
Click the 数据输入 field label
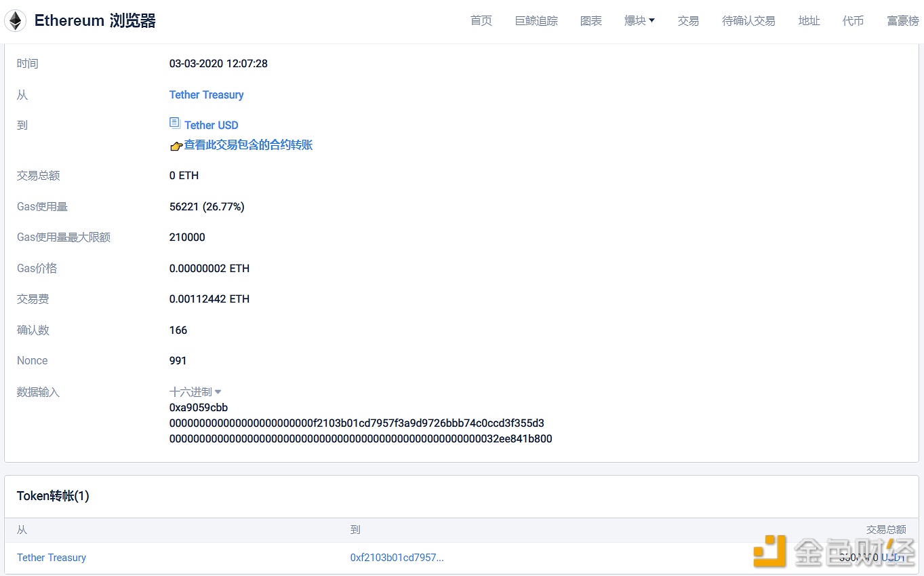click(38, 392)
